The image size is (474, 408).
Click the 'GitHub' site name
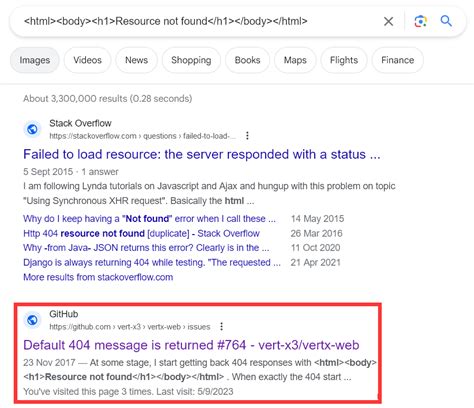click(64, 314)
